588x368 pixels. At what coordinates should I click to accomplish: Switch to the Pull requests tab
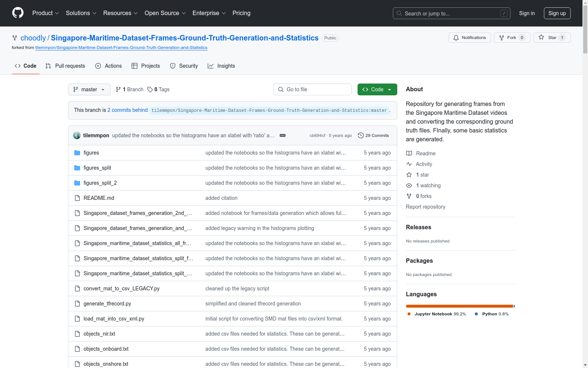coord(65,66)
